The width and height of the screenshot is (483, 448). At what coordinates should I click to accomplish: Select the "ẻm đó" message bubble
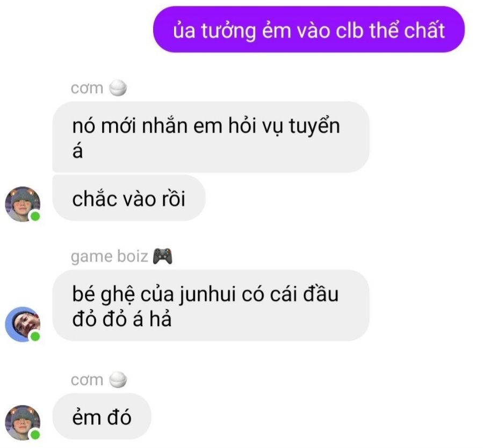point(102,416)
